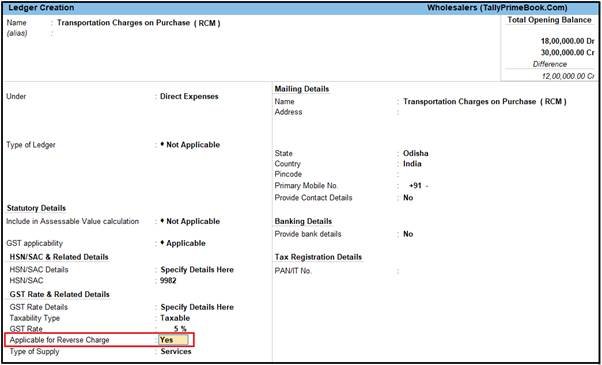Click the opening balance '30,00,000.00 Cr'
Viewport: 602px width, 365px height.
(567, 53)
